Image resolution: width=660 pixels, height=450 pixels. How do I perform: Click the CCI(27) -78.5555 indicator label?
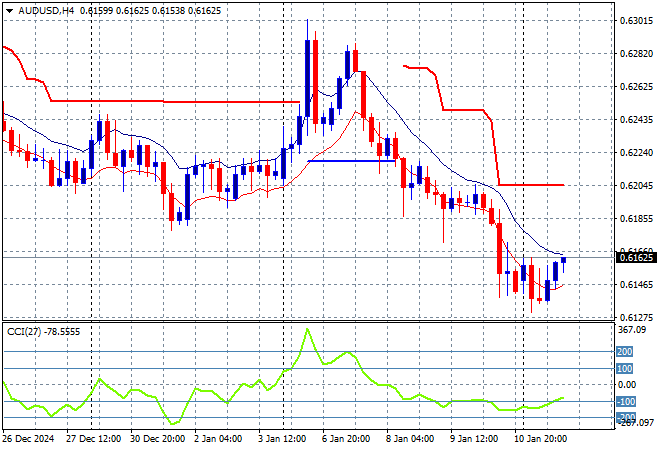43,332
